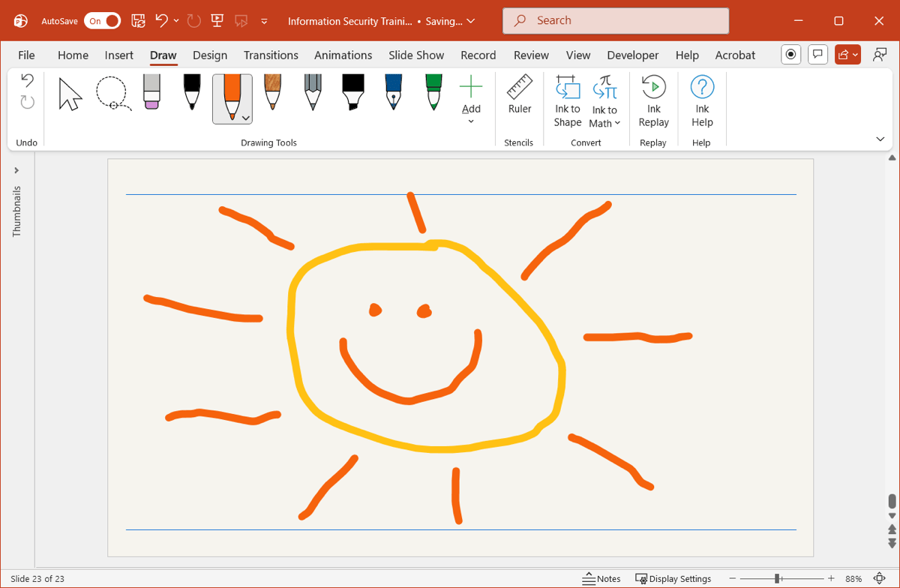Expand the Thumbnails pane
This screenshot has height=588, width=900.
click(x=16, y=170)
